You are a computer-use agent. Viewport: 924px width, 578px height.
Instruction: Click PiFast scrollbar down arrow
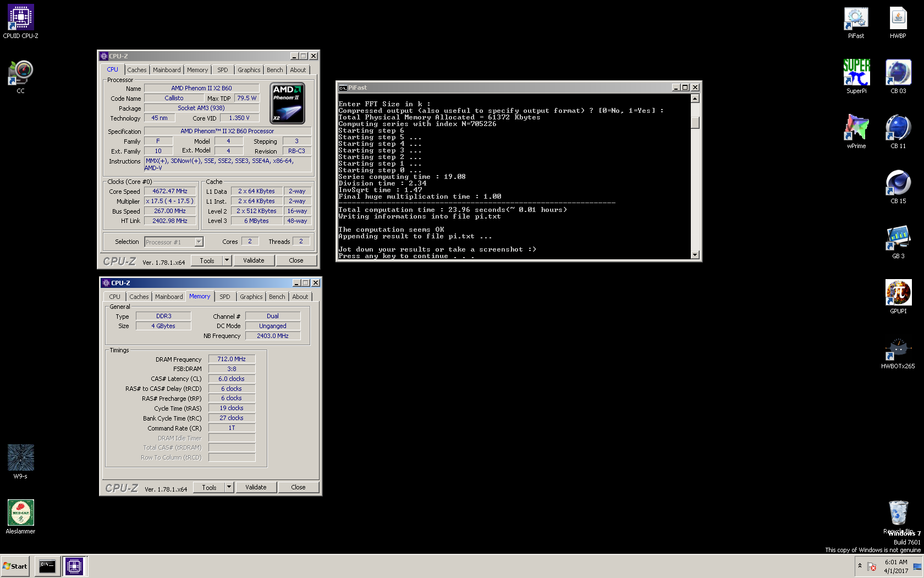tap(695, 254)
